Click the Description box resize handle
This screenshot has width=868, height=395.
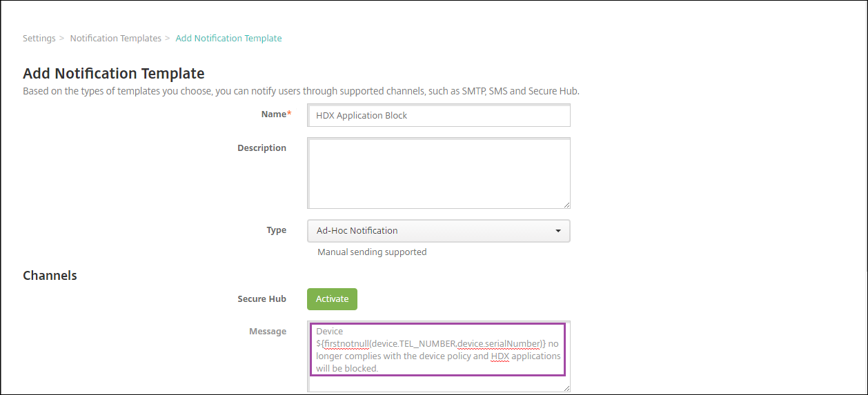[x=566, y=204]
